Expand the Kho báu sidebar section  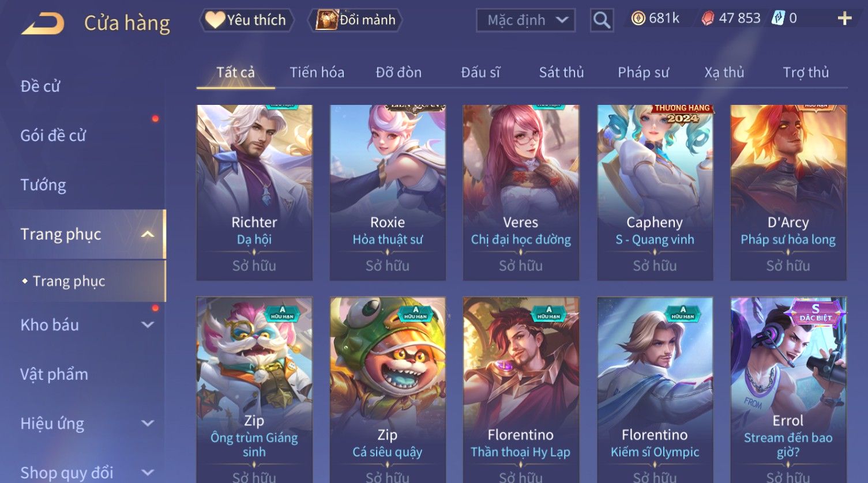pos(148,324)
